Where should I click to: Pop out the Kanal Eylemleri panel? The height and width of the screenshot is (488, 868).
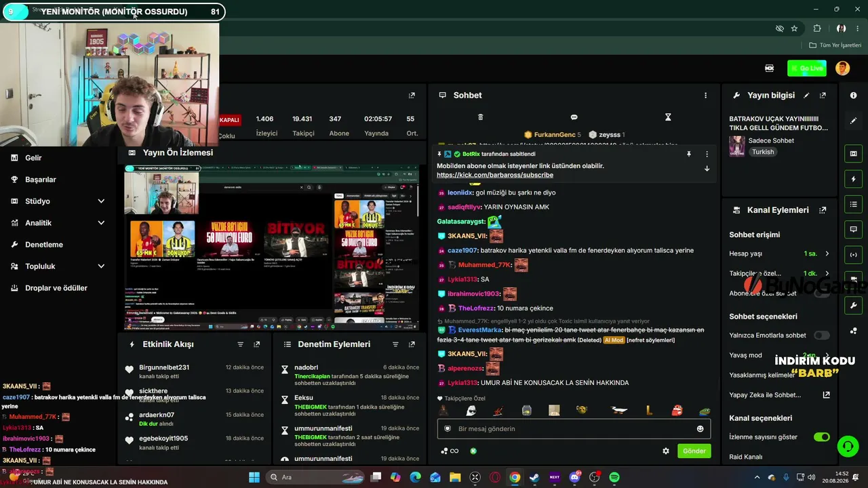coord(823,210)
